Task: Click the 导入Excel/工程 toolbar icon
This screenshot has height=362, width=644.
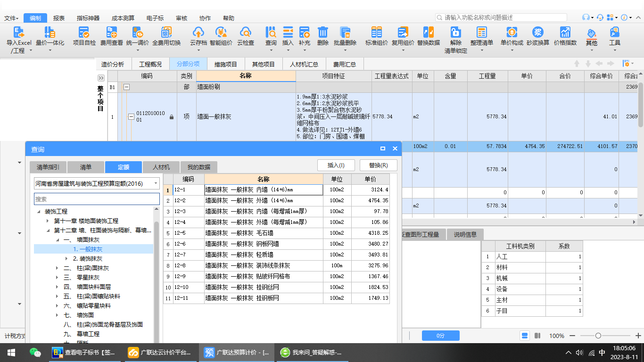Action: tap(19, 32)
